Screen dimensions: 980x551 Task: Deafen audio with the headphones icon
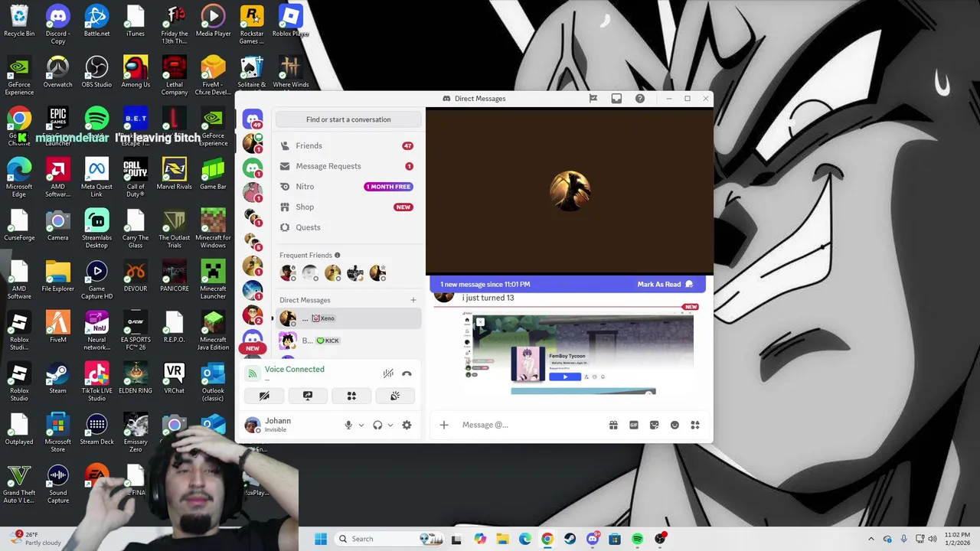point(377,425)
